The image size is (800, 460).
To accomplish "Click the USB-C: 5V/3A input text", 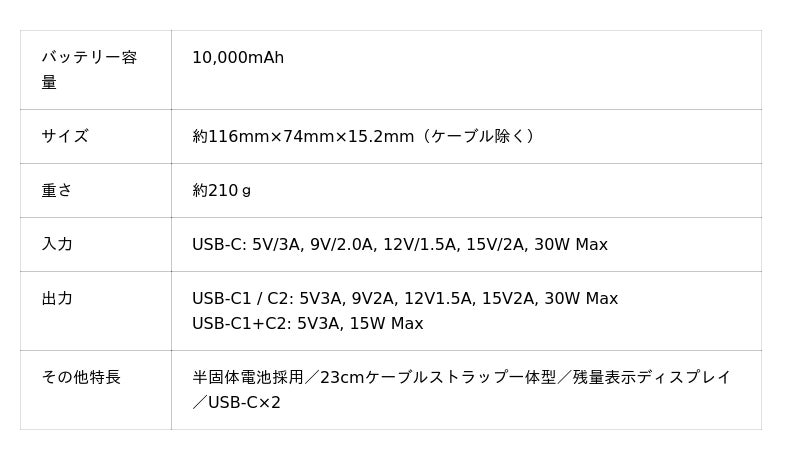I will 243,244.
